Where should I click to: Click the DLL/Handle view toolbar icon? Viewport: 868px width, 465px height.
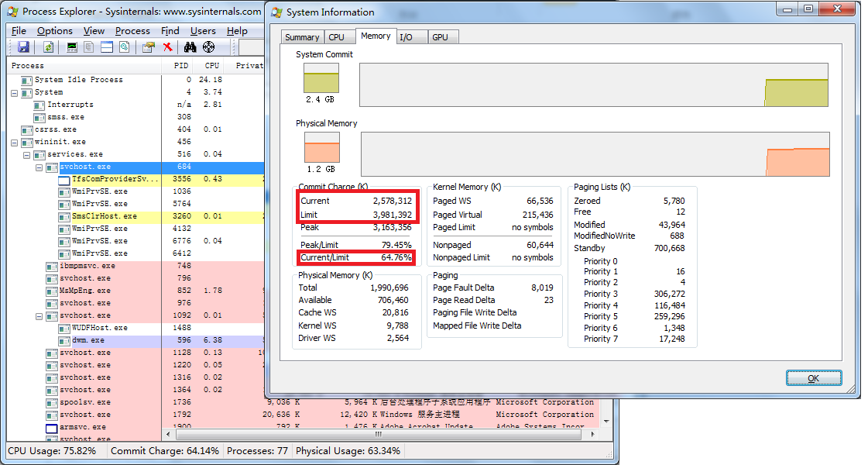click(x=125, y=47)
